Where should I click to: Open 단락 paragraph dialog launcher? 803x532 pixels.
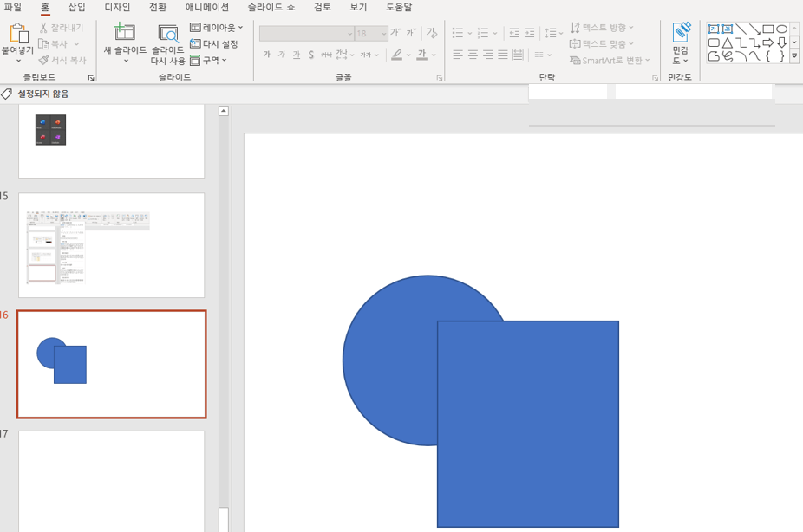coord(655,78)
